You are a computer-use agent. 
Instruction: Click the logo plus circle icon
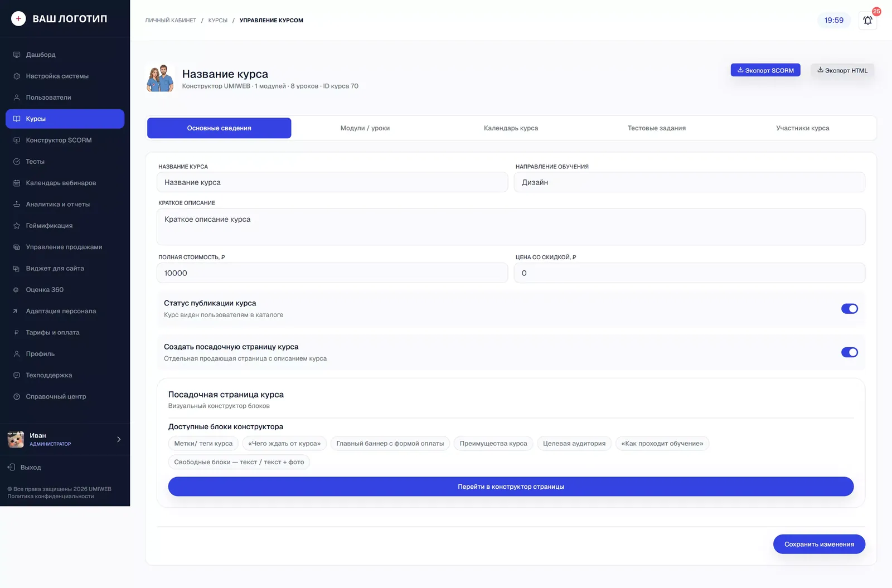click(18, 18)
